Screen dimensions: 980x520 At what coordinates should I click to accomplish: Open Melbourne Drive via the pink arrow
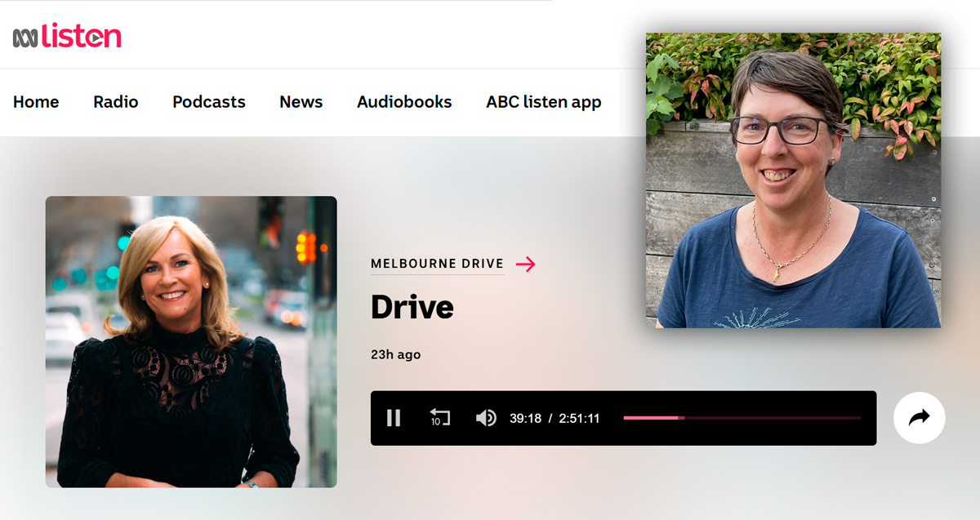pyautogui.click(x=528, y=264)
